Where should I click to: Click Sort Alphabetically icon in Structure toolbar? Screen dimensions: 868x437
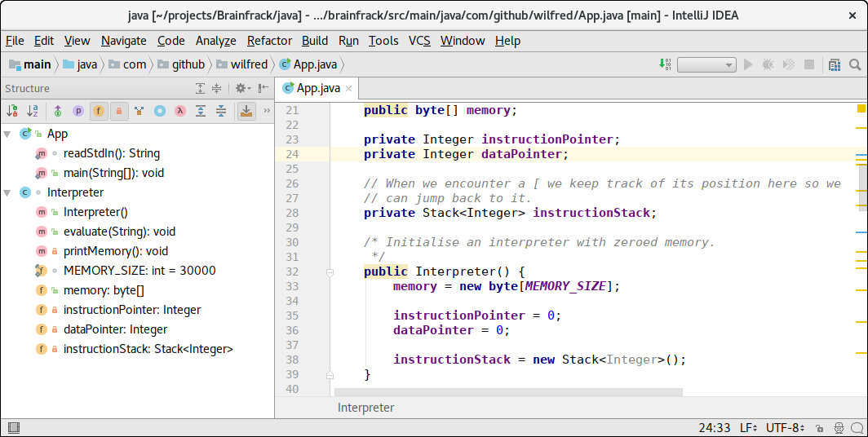(x=33, y=111)
